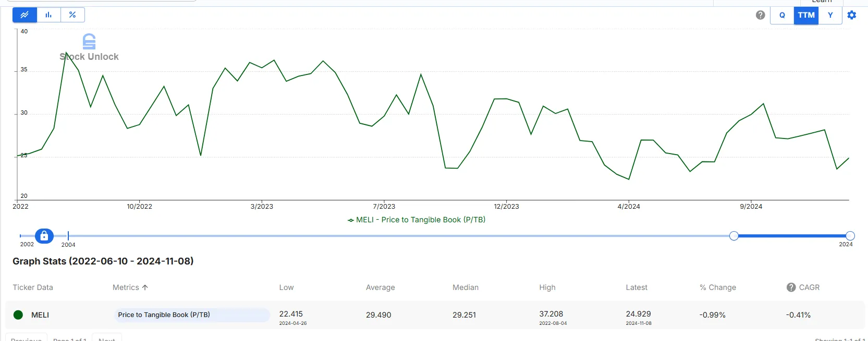Switch to bar chart view

click(48, 15)
